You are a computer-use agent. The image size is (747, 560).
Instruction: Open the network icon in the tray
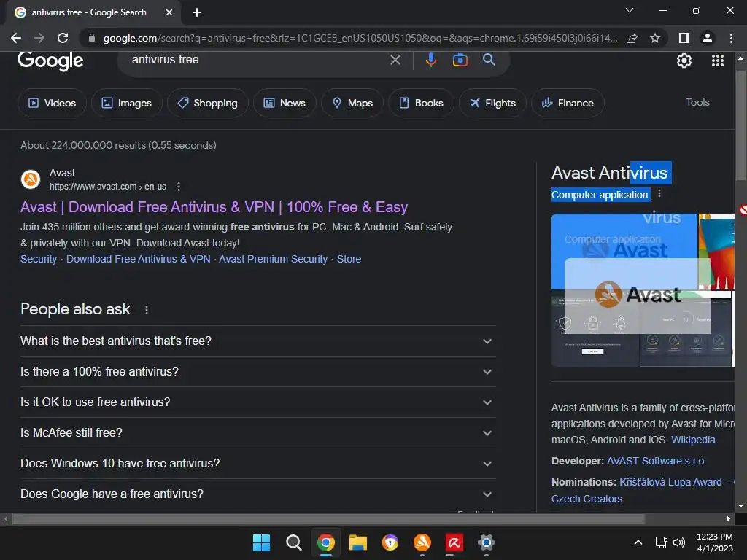coord(661,542)
